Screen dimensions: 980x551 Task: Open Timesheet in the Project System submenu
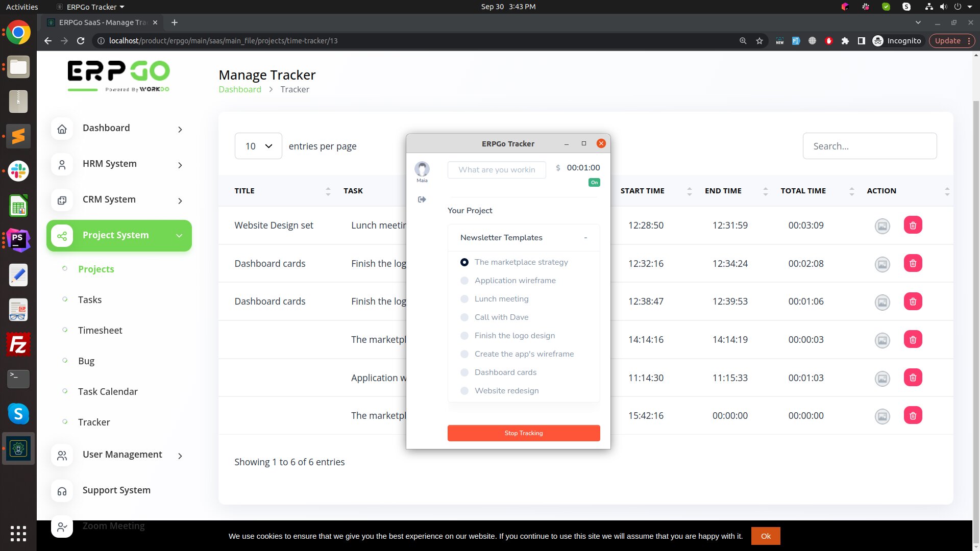coord(100,331)
